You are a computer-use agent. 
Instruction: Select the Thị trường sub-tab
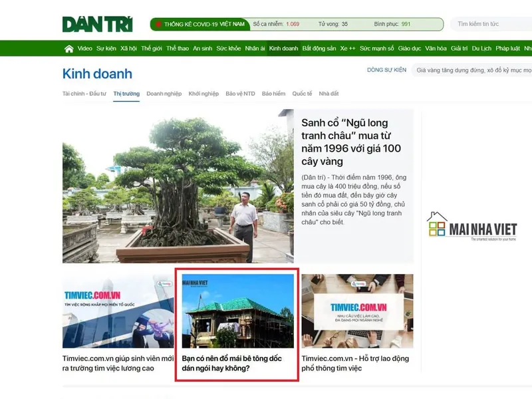tap(126, 94)
